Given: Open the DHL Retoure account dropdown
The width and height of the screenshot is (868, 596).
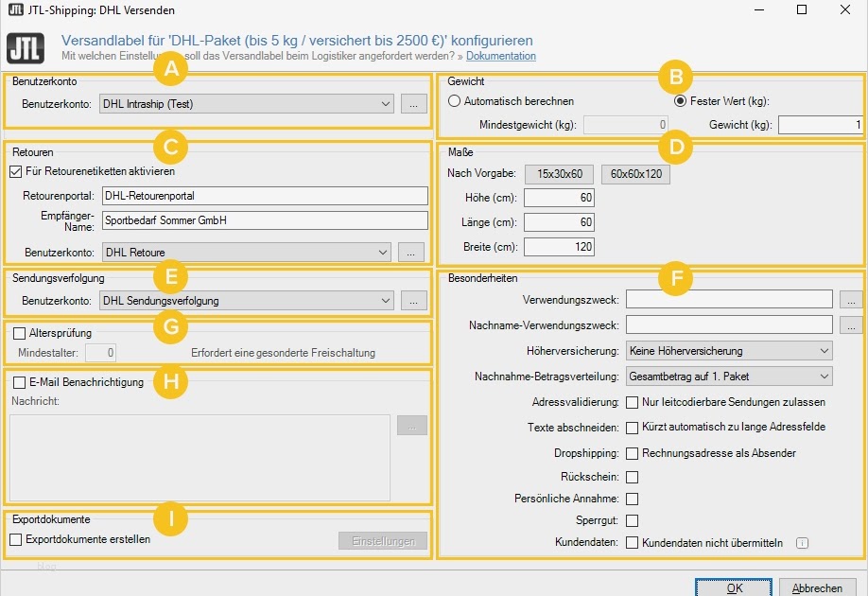Looking at the screenshot, I should point(247,253).
